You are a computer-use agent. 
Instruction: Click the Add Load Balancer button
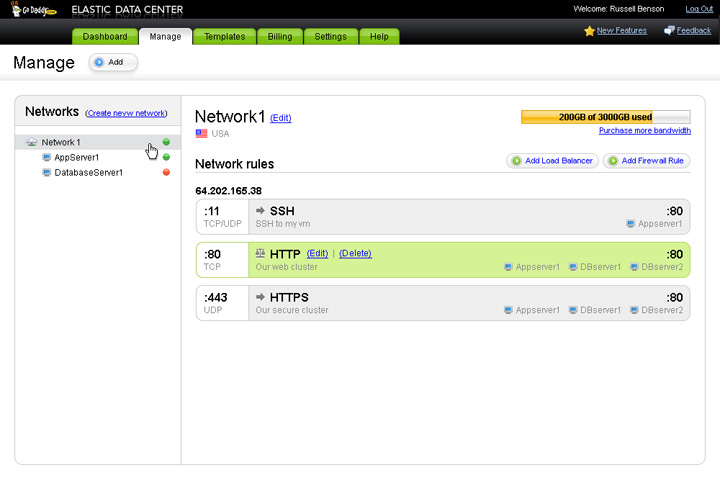click(552, 160)
